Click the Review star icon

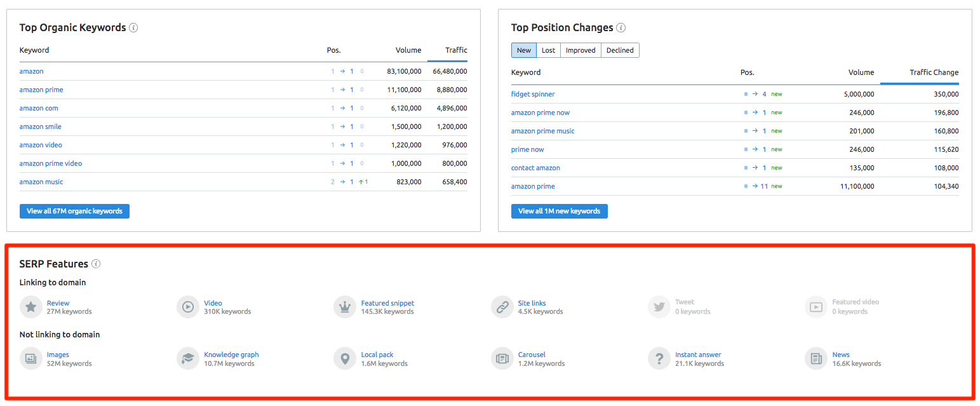[x=30, y=307]
